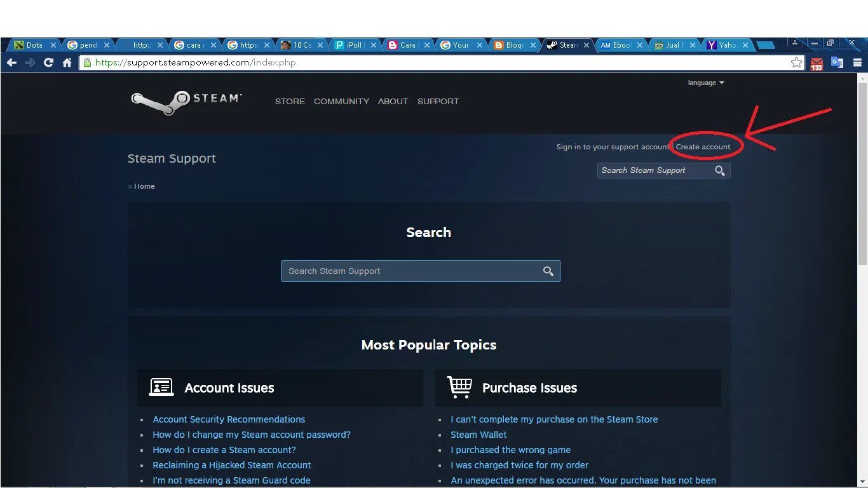The width and height of the screenshot is (868, 488).
Task: Open ABOUT in Steam navigation
Action: point(393,102)
